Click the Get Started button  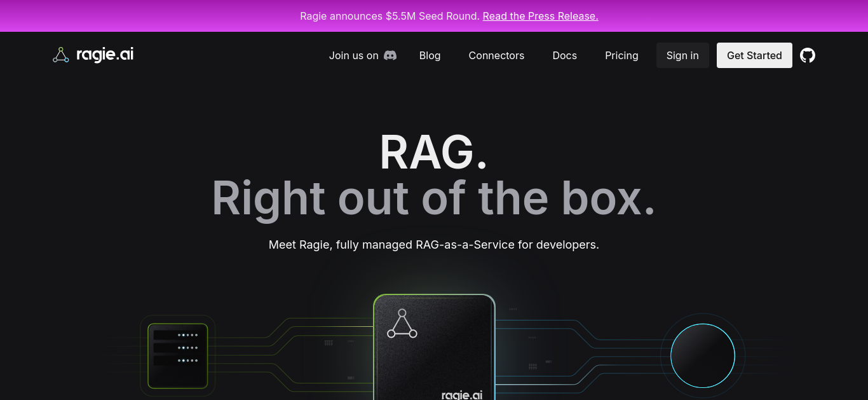pyautogui.click(x=754, y=55)
